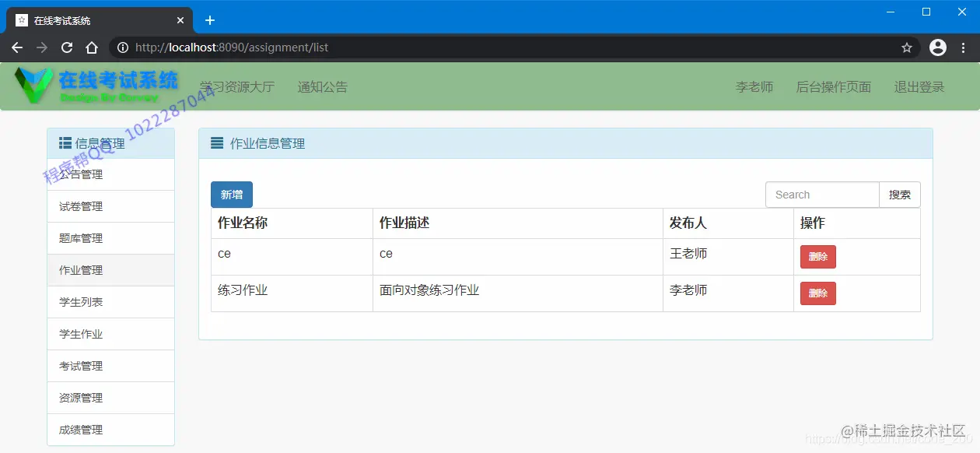
Task: Click the site info icon in address bar
Action: (x=122, y=47)
